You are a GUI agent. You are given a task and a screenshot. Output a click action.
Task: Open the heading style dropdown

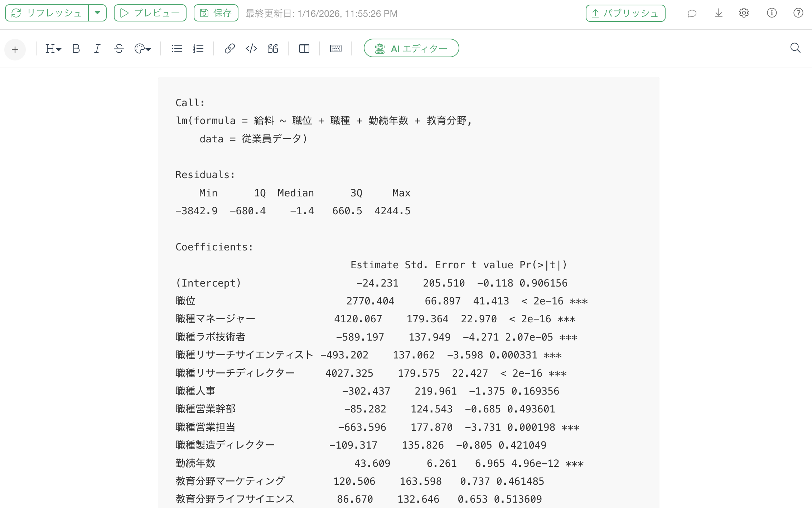coord(53,49)
